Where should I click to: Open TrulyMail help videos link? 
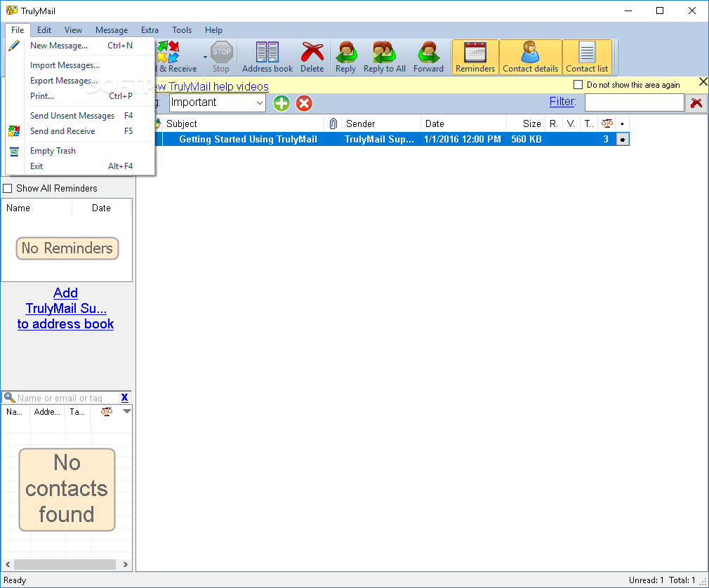click(212, 86)
